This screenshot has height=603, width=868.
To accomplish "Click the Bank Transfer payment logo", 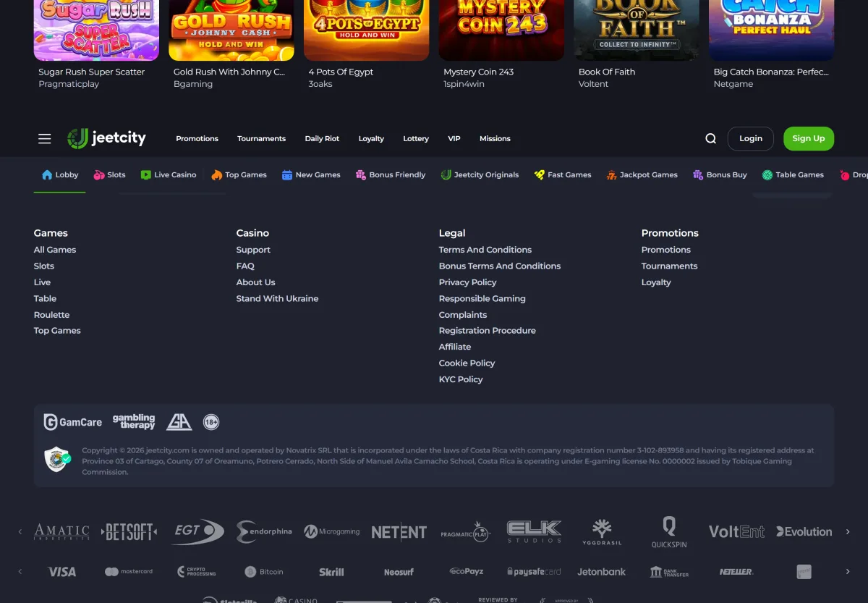I will tap(669, 572).
